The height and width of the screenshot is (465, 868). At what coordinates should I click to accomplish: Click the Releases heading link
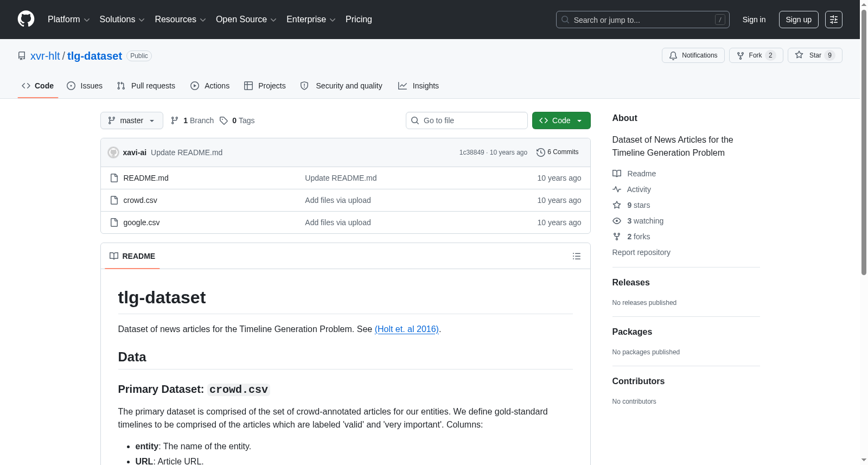[631, 283]
